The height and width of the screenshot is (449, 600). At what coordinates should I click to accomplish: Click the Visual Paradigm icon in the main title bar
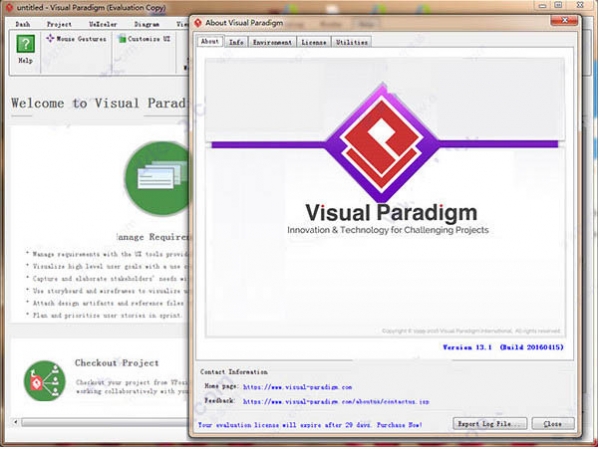8,7
